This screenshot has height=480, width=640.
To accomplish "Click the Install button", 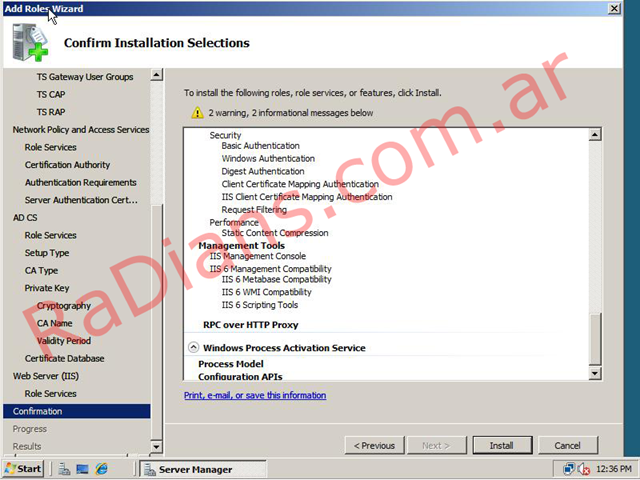I will click(501, 445).
